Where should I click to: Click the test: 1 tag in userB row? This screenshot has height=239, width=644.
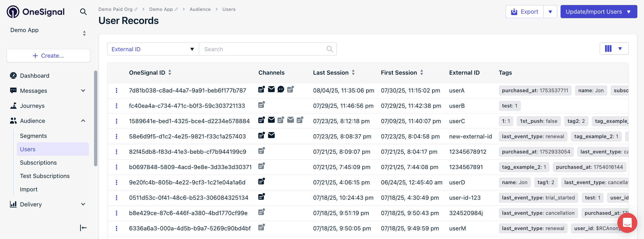pos(510,106)
